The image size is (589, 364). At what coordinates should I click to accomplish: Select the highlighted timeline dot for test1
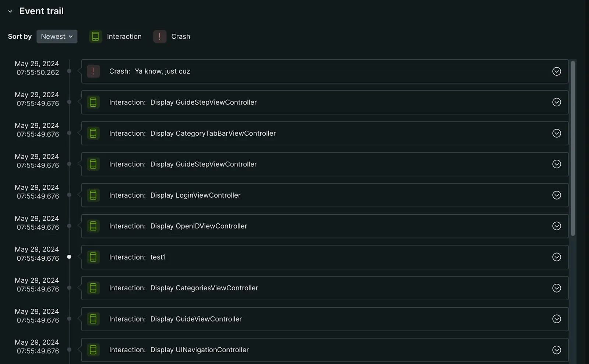tap(69, 257)
